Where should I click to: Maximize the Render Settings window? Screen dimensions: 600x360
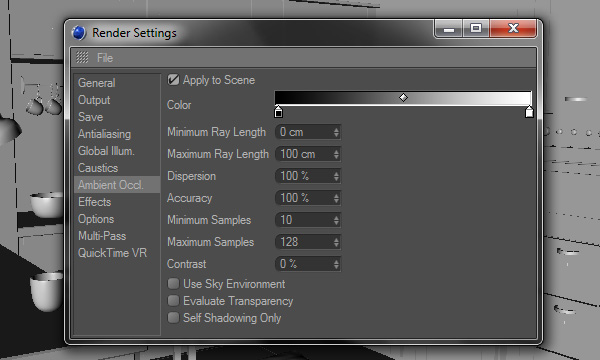pos(476,29)
